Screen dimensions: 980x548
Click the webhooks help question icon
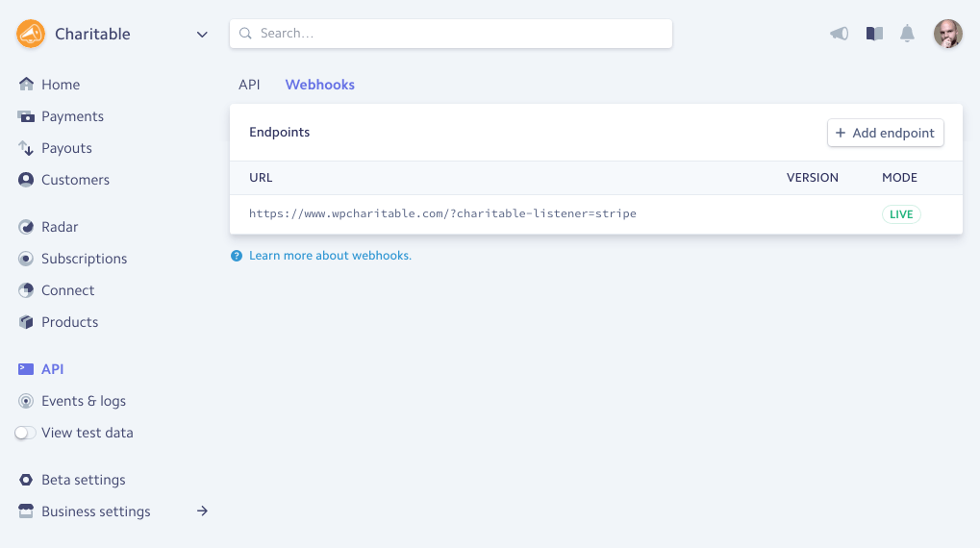pyautogui.click(x=237, y=256)
